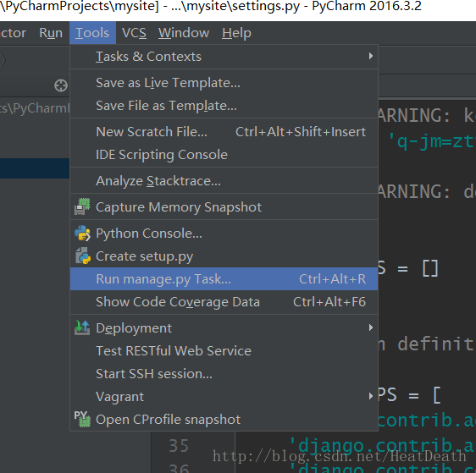Click the crosshair scroll-from-source icon
The width and height of the screenshot is (476, 473).
[61, 85]
